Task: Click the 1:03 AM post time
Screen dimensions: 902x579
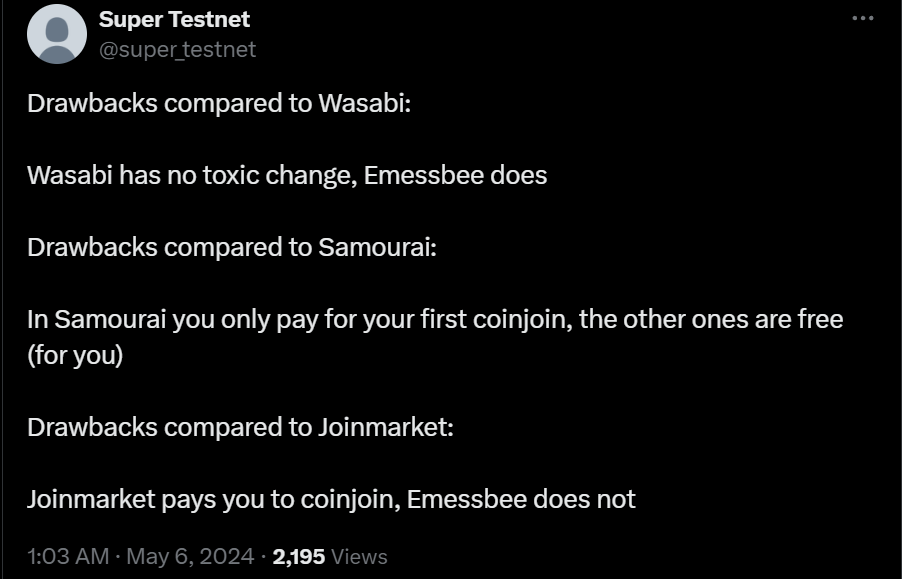Action: coord(68,556)
